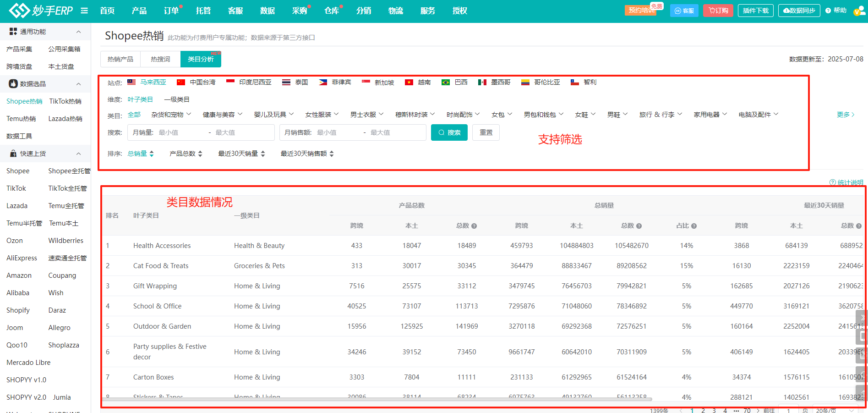
Task: Switch to the 热搜词 tab
Action: pyautogui.click(x=160, y=59)
